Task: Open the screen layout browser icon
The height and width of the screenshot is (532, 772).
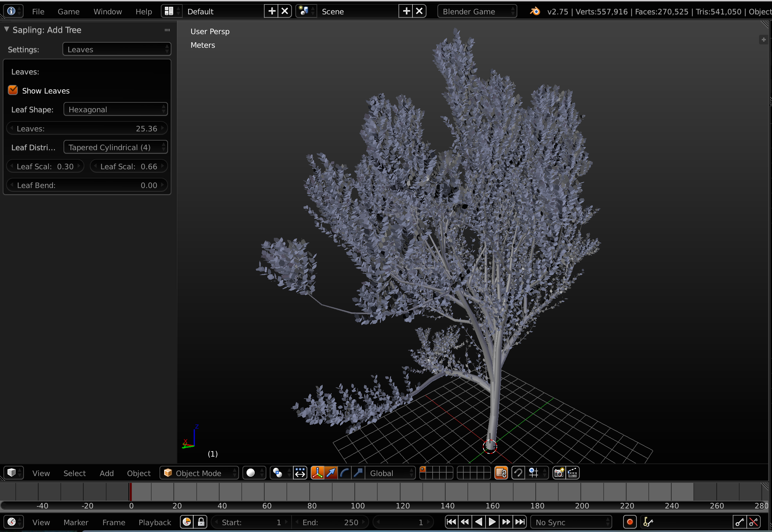Action: pos(171,11)
